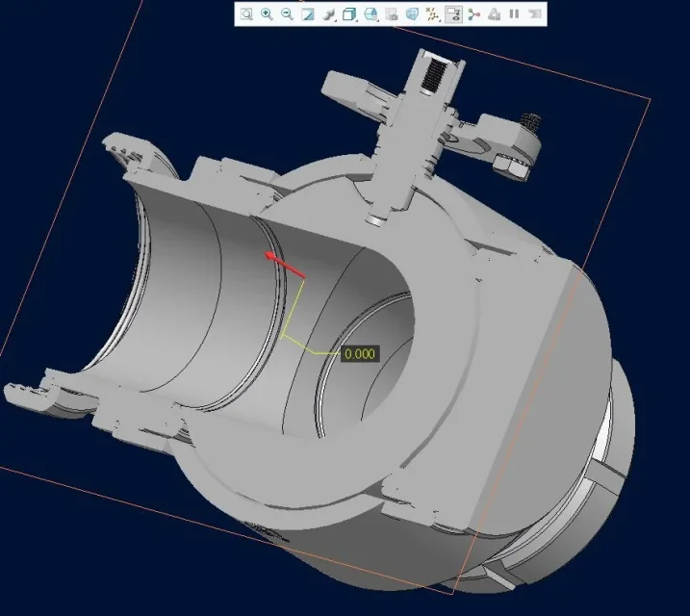Pick the threaded valve stem on top
The image size is (690, 616).
pos(432,74)
